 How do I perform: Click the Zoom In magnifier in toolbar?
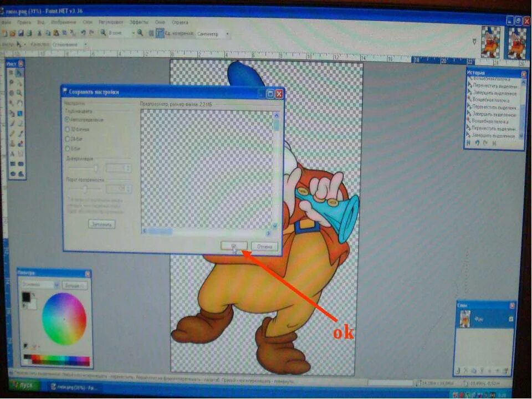coord(140,33)
